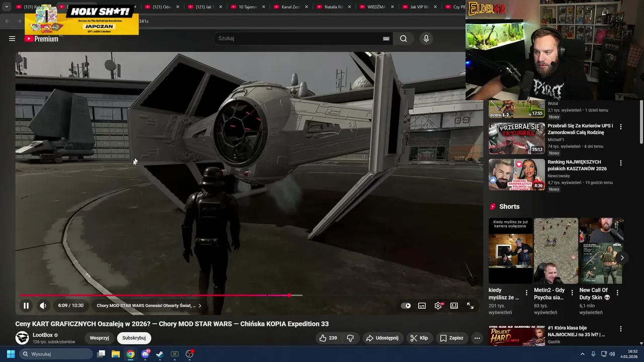Close the 'Kanał Zero' browser tab

306,7
